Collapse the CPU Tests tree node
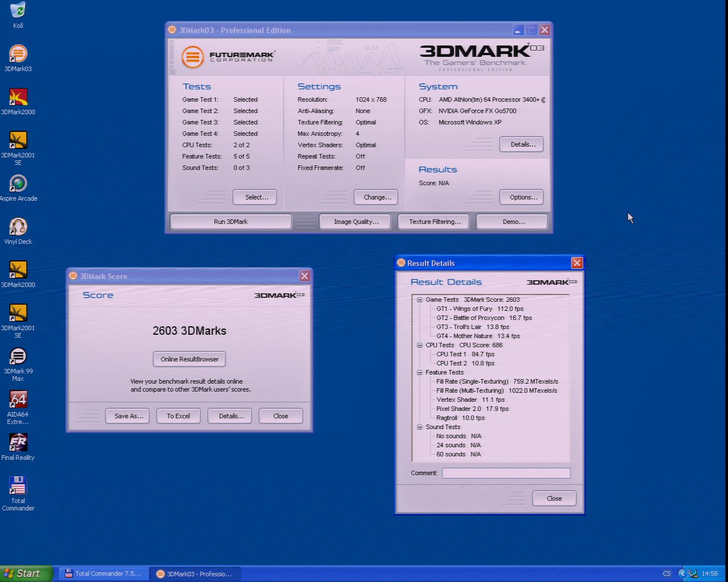 pyautogui.click(x=420, y=345)
